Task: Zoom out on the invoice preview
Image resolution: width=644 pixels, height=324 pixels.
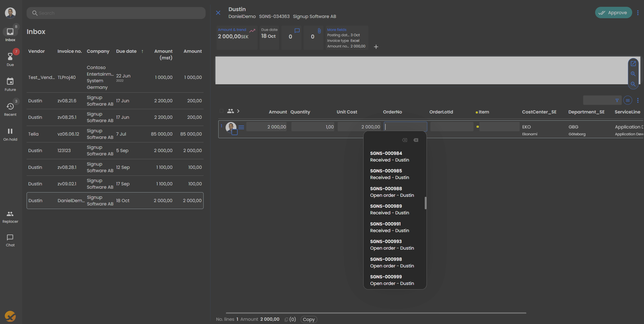Action: pyautogui.click(x=633, y=84)
